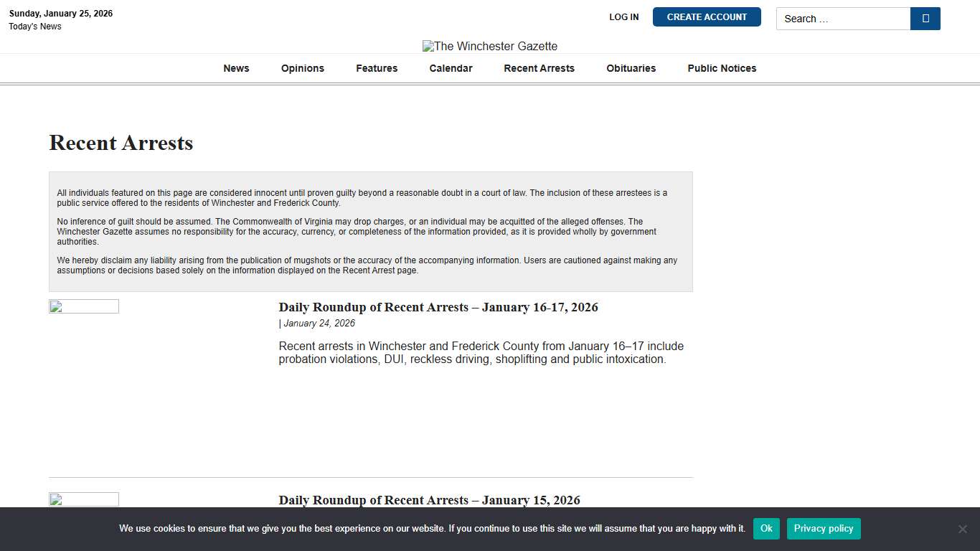Open the Privacy policy button
This screenshot has height=551, width=980.
tap(823, 529)
